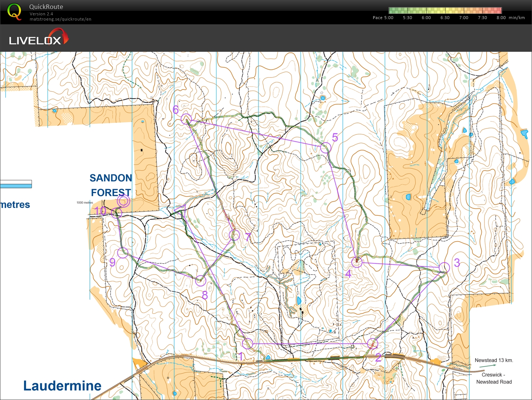Image resolution: width=532 pixels, height=400 pixels.
Task: Select control circle 8 on the map
Action: click(200, 280)
